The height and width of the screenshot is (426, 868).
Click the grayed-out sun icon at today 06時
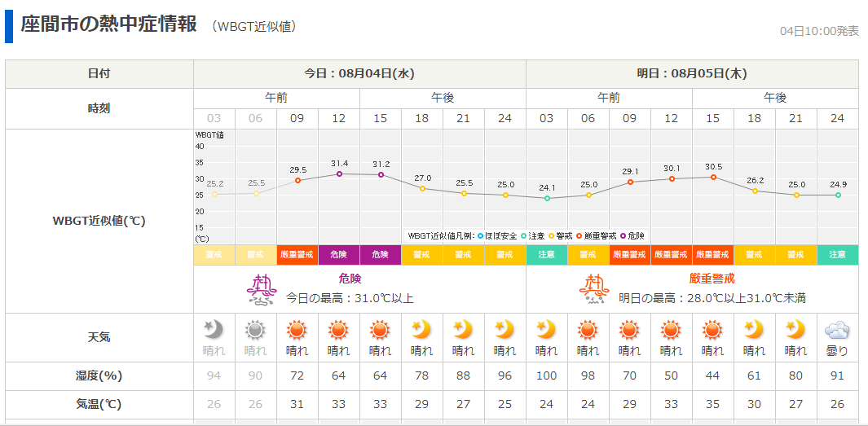click(255, 330)
